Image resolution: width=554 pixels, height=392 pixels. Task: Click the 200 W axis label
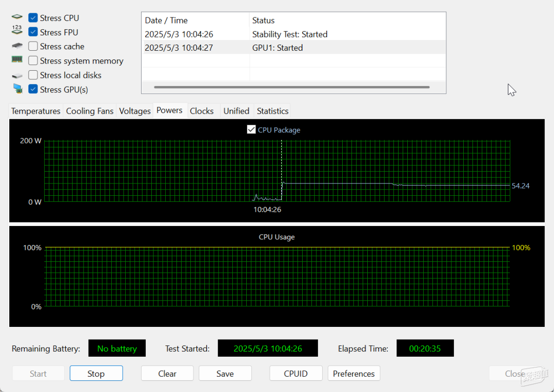31,141
